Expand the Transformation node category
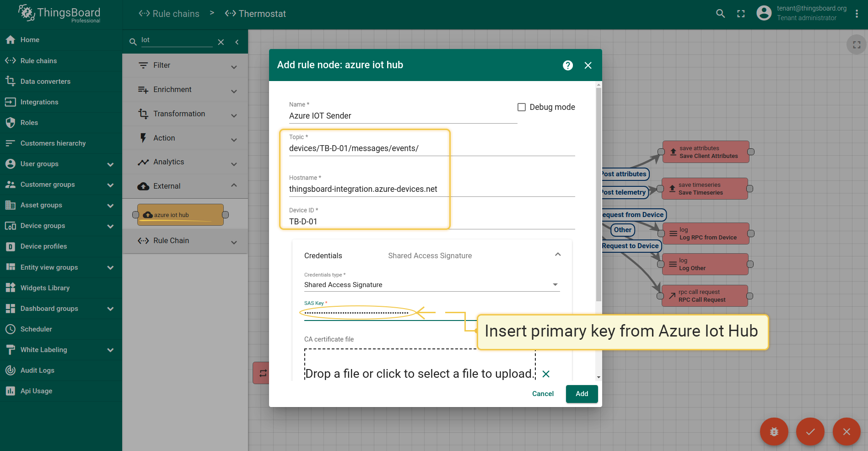The width and height of the screenshot is (868, 451). coord(185,114)
